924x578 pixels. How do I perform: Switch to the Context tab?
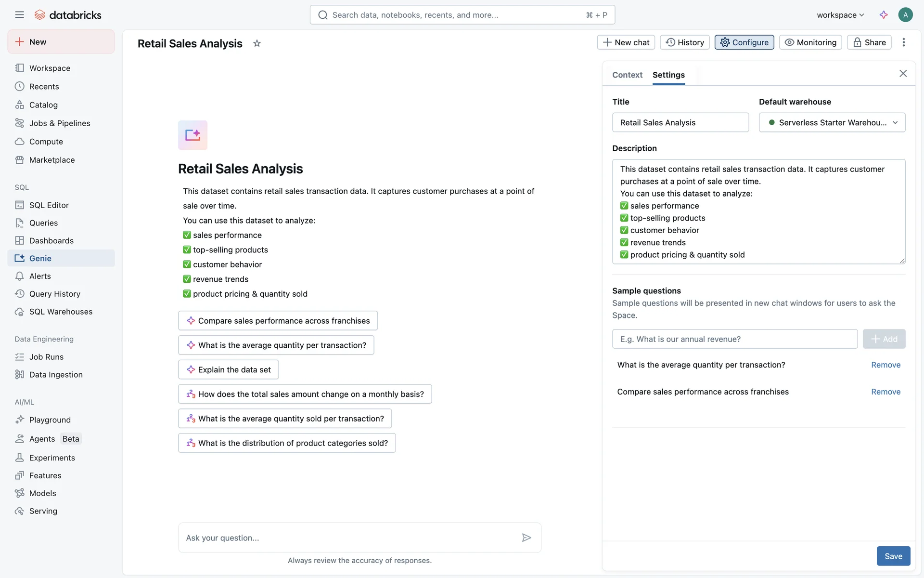click(627, 75)
